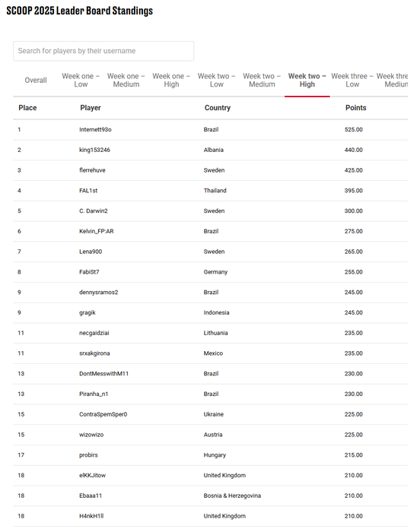Switch to the Overall tab
Screen dimensions: 420x532
click(36, 81)
